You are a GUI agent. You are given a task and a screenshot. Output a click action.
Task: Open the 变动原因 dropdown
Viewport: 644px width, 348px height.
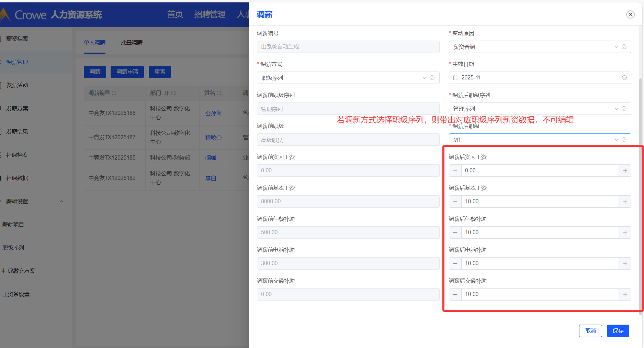pos(540,47)
